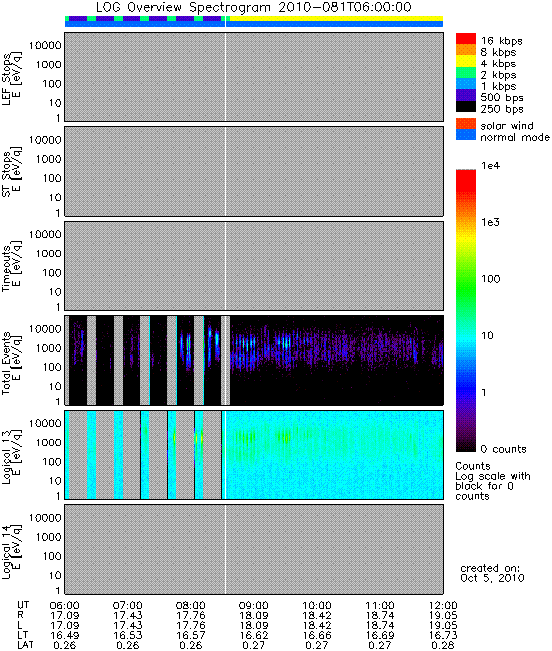Click the 'LT' row label
This screenshot has width=552, height=651.
click(22, 636)
